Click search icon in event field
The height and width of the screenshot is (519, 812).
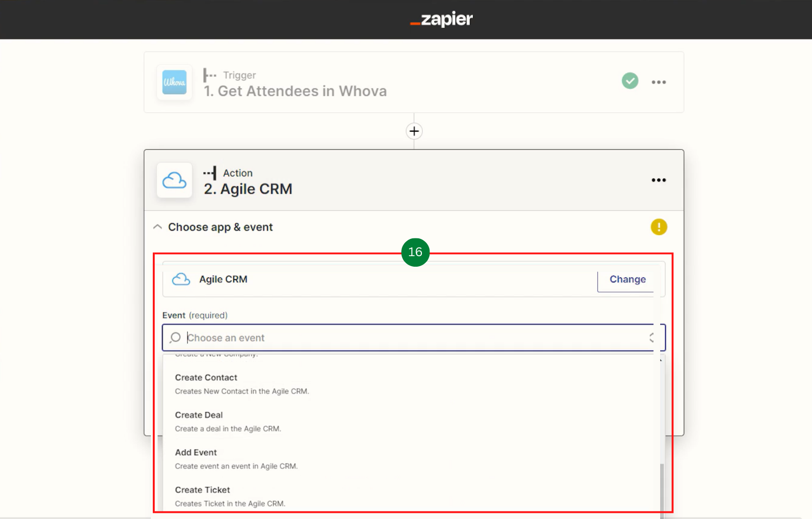click(175, 338)
